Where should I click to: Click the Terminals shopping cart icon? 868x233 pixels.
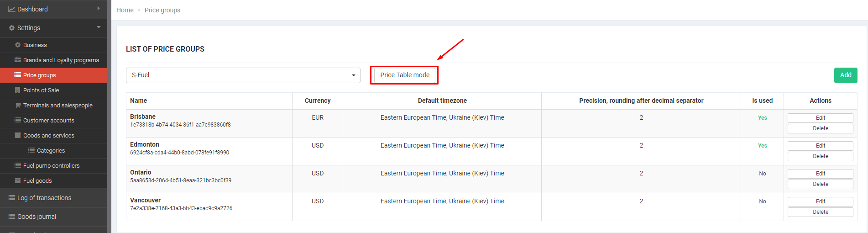[18, 105]
